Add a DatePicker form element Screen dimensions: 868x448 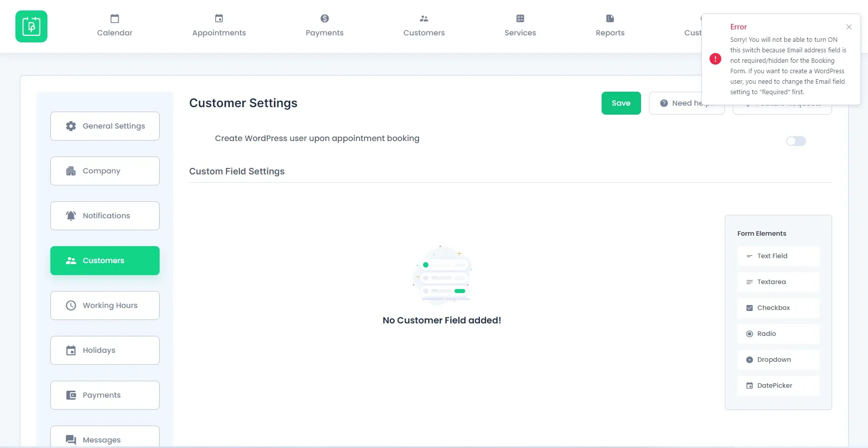[778, 386]
